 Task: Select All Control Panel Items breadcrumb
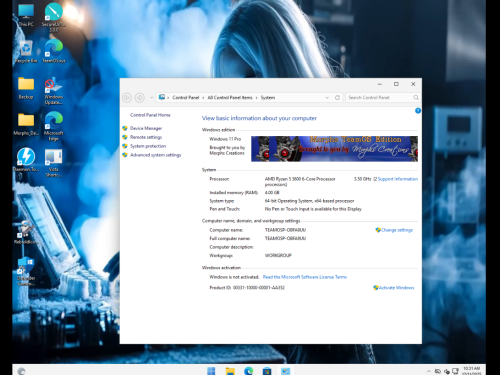(x=230, y=98)
